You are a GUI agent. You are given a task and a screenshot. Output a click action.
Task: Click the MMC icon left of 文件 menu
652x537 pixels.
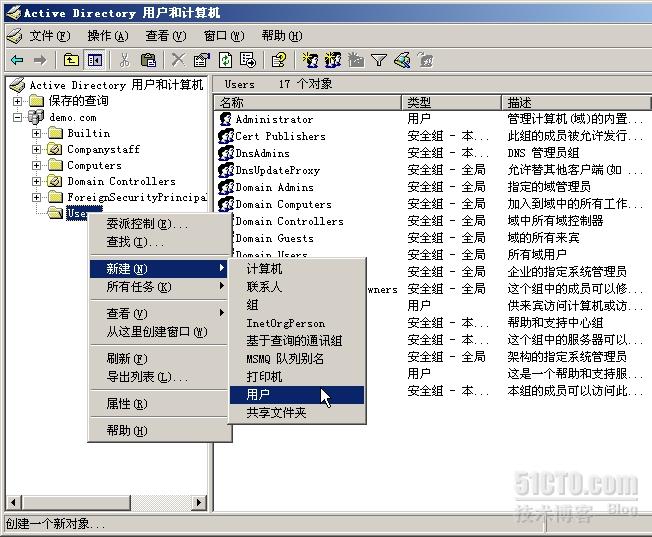pos(15,36)
